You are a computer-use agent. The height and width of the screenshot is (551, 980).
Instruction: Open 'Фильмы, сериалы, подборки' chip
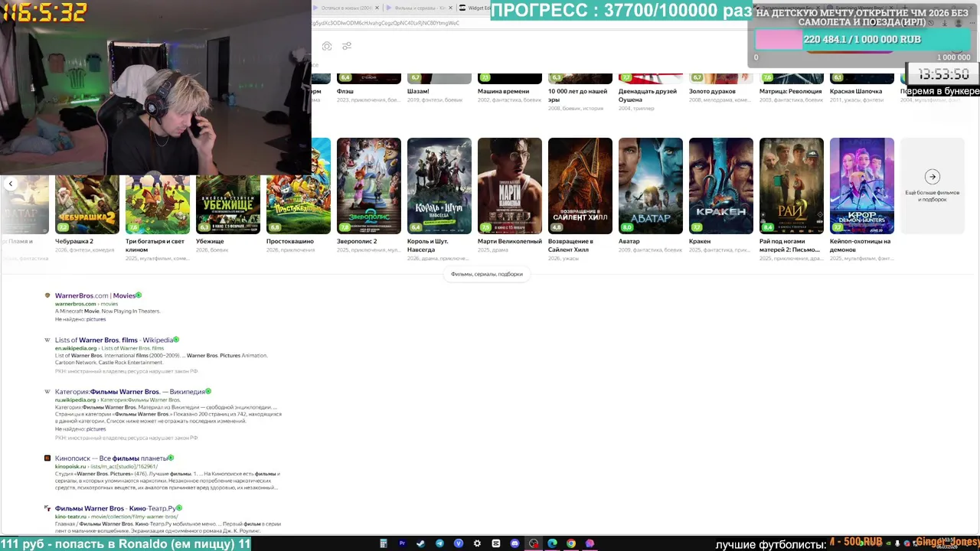click(487, 274)
